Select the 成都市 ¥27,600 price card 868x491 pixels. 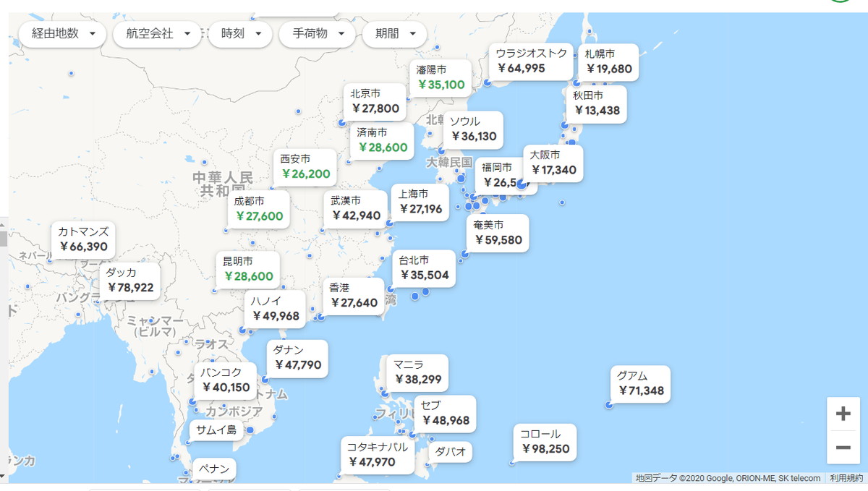[x=259, y=209]
